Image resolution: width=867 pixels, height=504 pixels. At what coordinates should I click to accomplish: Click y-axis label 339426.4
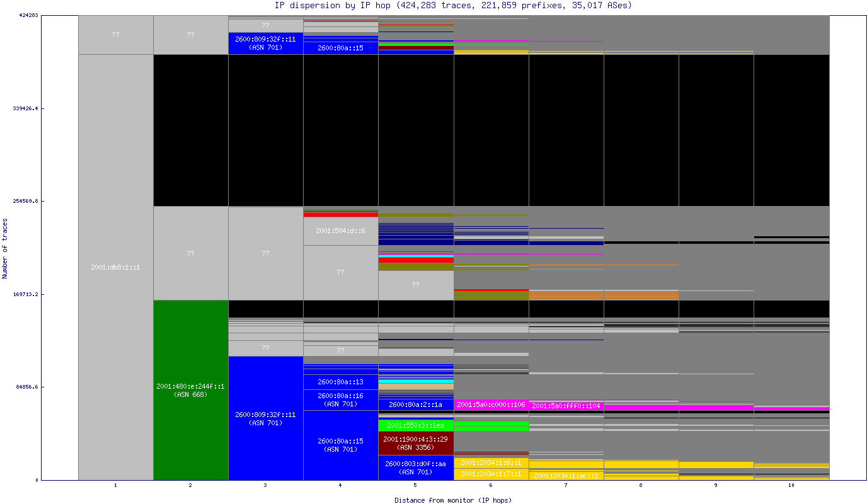[x=25, y=108]
